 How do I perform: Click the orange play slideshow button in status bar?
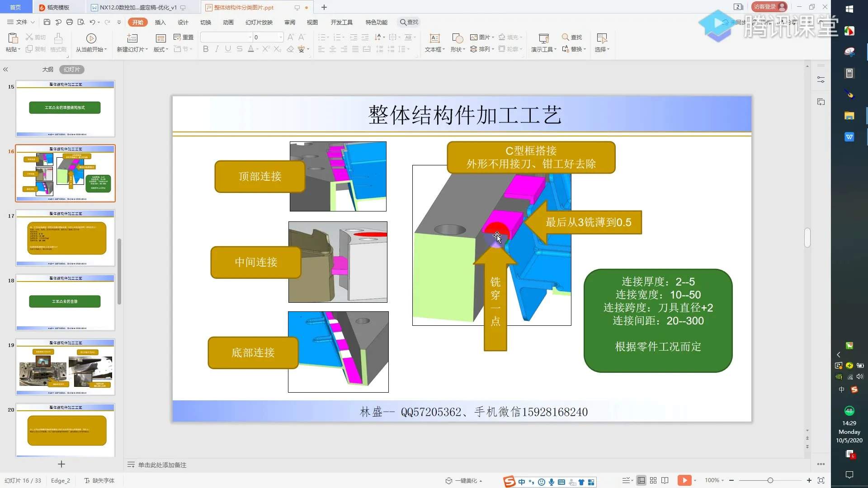(x=684, y=480)
